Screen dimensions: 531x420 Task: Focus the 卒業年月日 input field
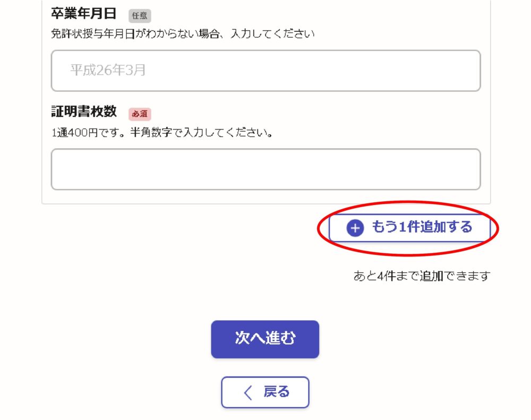[266, 71]
